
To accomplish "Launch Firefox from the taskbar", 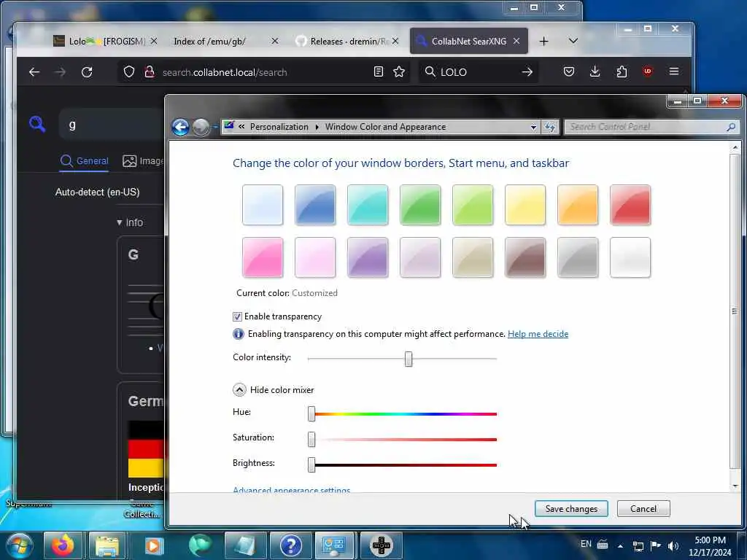I will [x=63, y=545].
